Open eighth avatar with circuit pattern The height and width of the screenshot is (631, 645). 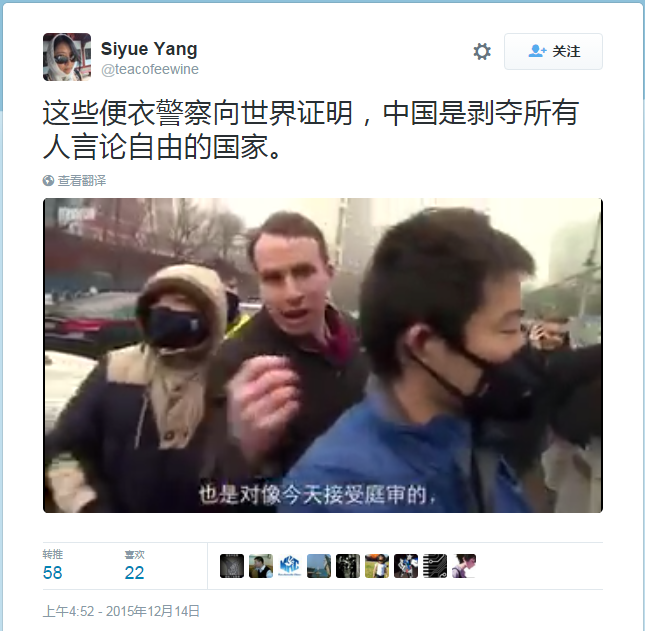[x=435, y=566]
